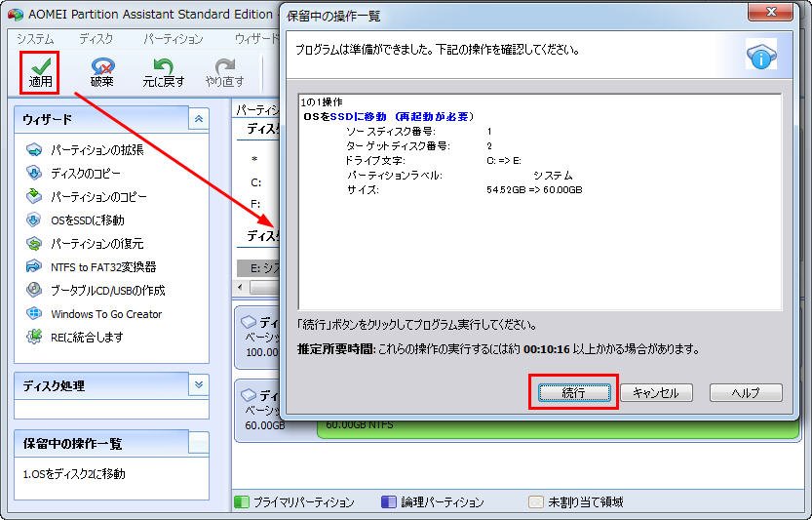Click the ディスクのコピー wizard icon
Image resolution: width=812 pixels, height=520 pixels.
point(34,173)
